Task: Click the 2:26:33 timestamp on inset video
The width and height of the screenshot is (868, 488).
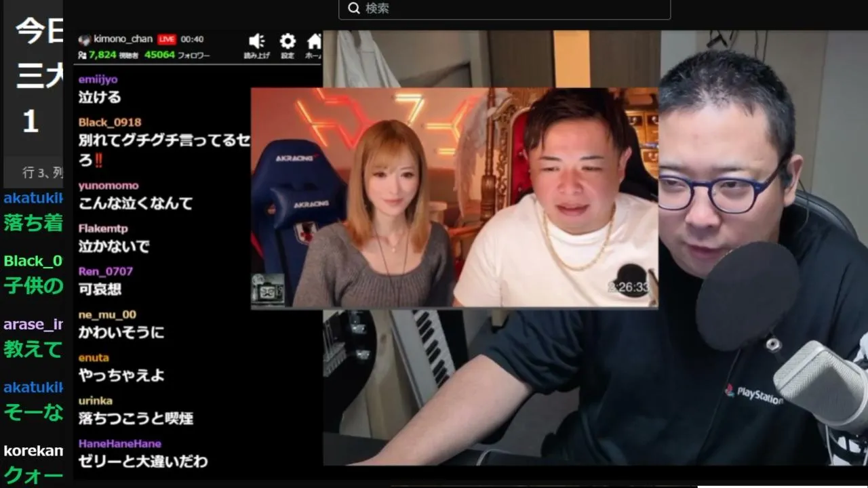Action: point(628,287)
